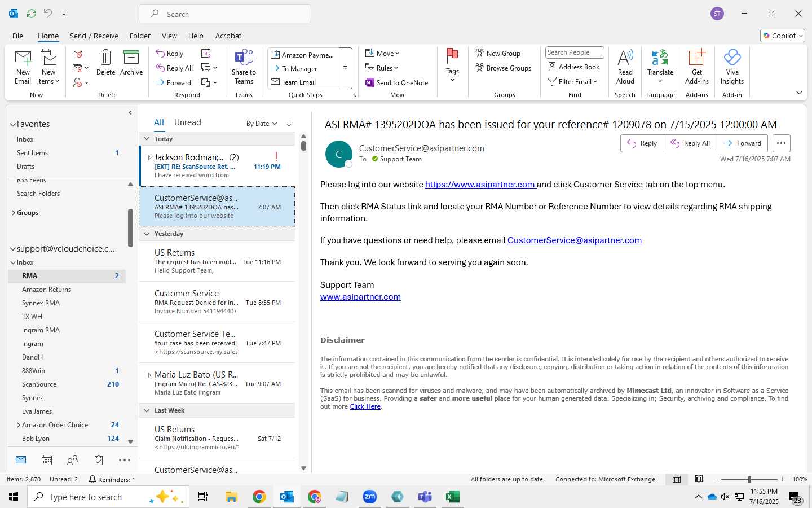The height and width of the screenshot is (508, 812).
Task: Click the CustomerService@asipartner.com email link
Action: click(x=575, y=240)
